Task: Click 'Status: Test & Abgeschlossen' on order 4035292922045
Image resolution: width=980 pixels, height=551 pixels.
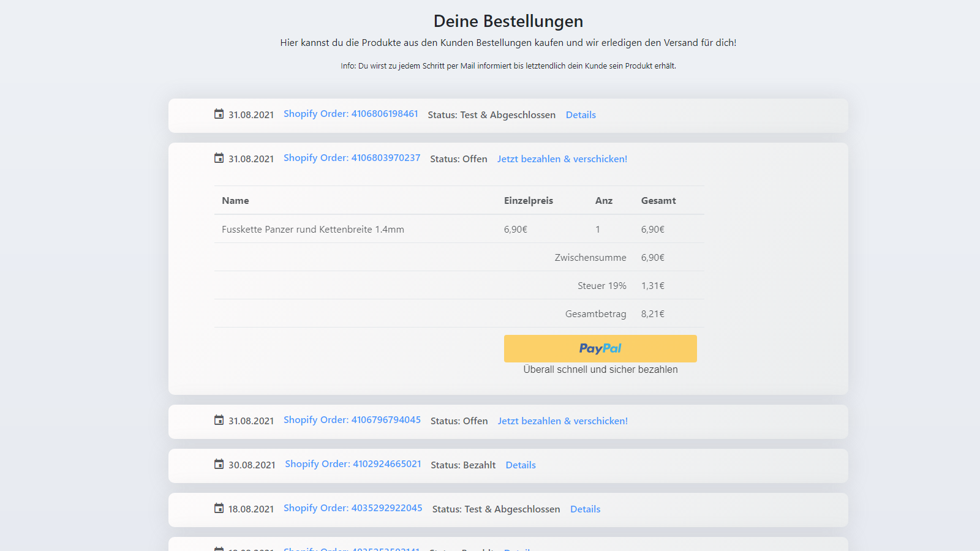Action: coord(496,509)
